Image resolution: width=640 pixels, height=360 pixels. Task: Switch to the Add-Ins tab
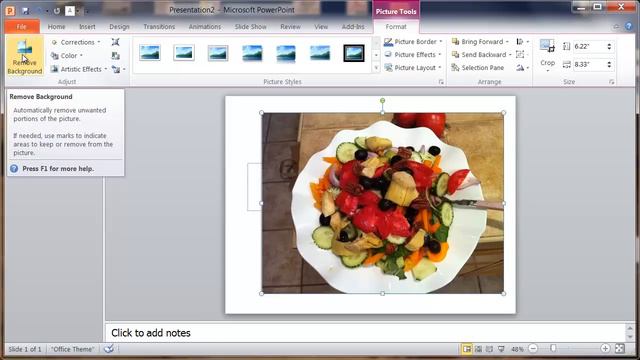(x=353, y=27)
